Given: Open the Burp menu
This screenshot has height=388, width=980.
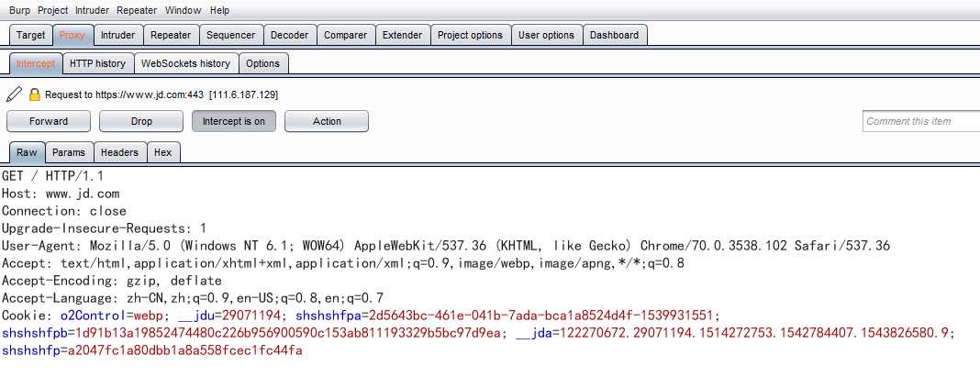Looking at the screenshot, I should [19, 10].
